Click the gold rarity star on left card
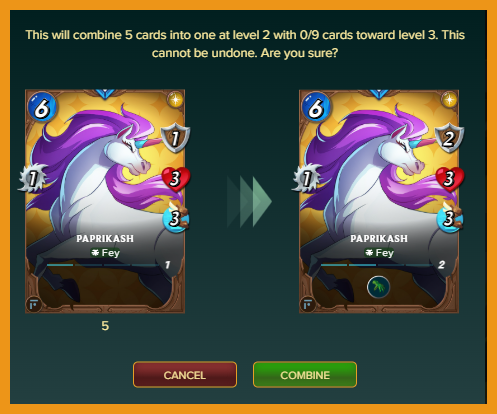The height and width of the screenshot is (414, 497). [175, 99]
